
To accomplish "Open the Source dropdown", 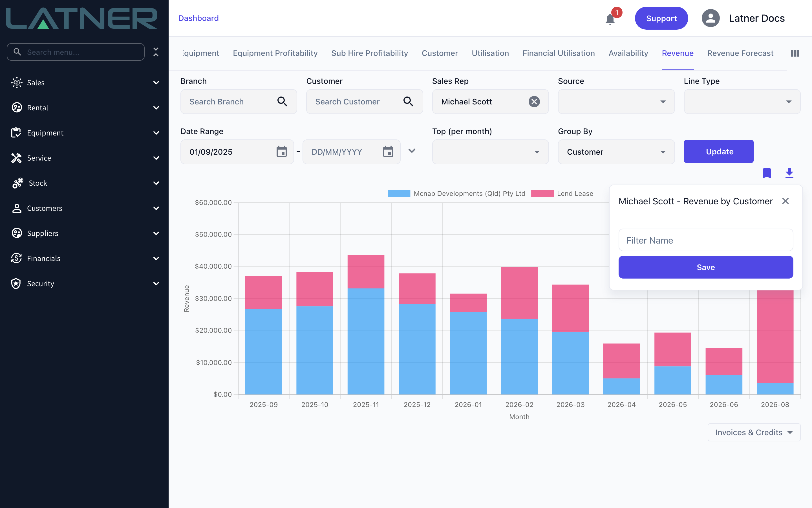I will 616,102.
